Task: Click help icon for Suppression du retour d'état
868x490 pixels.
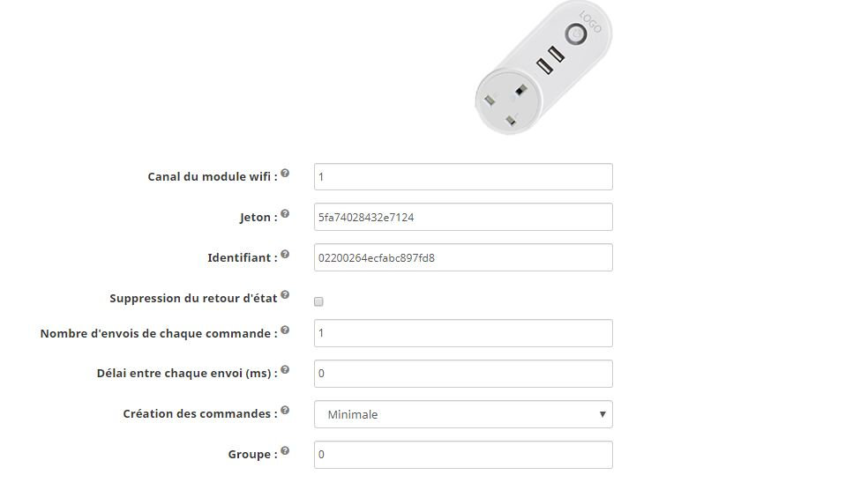Action: pyautogui.click(x=285, y=295)
